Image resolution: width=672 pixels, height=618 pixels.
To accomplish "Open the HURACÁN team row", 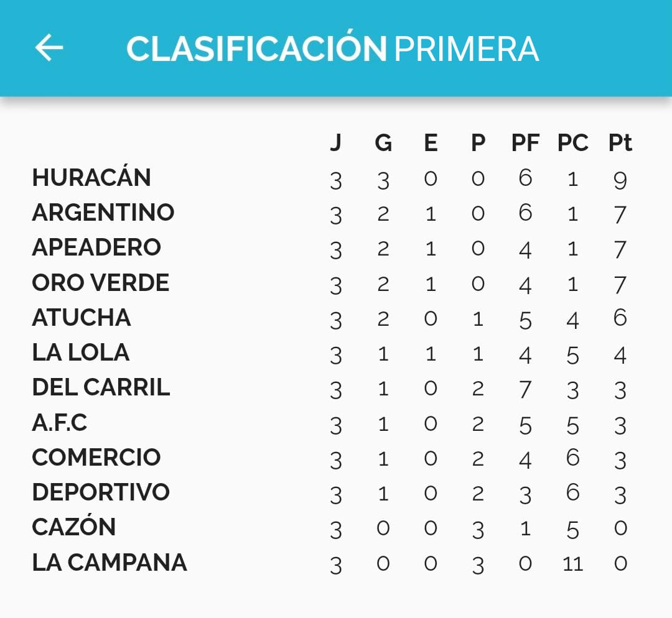I will [x=91, y=177].
